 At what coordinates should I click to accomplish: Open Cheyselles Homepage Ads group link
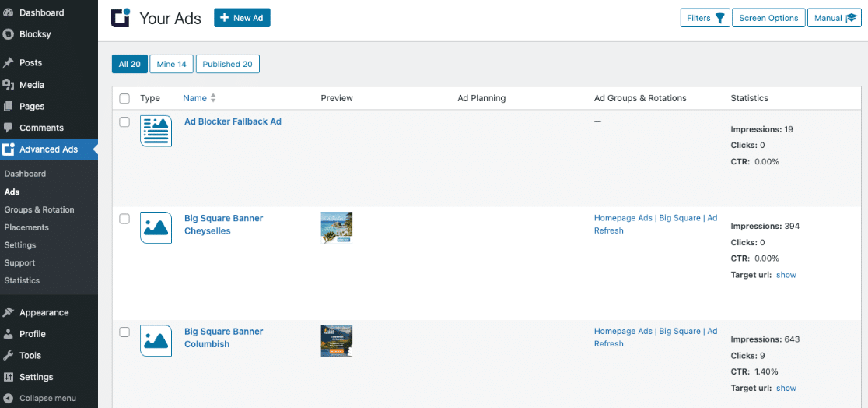[x=623, y=218]
